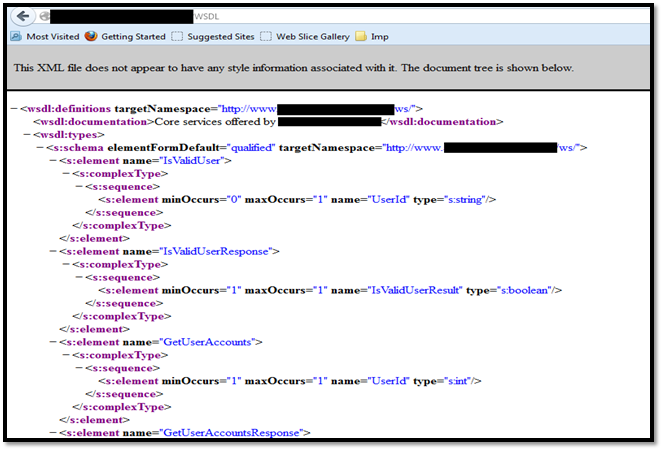Click the Suggested Sites page icon

(x=177, y=37)
